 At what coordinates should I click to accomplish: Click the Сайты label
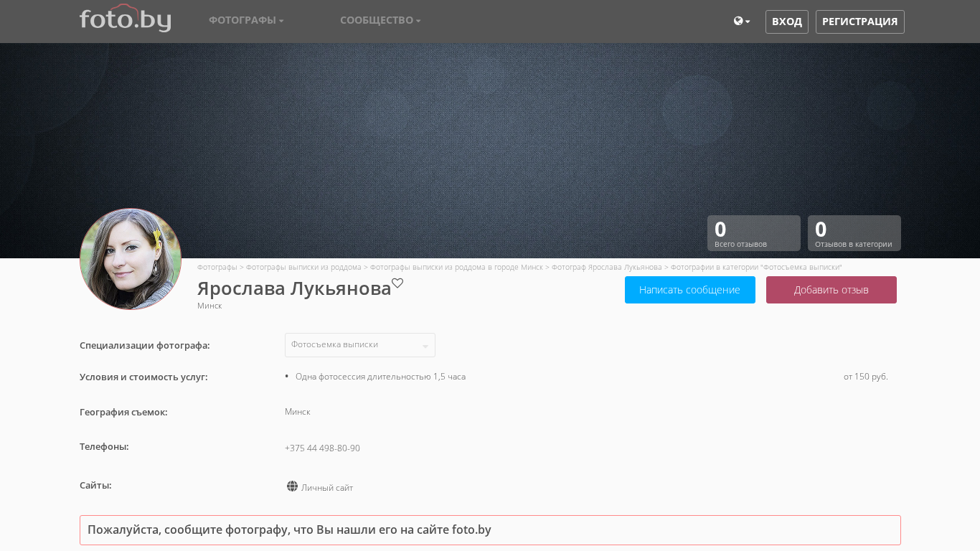[x=95, y=485]
